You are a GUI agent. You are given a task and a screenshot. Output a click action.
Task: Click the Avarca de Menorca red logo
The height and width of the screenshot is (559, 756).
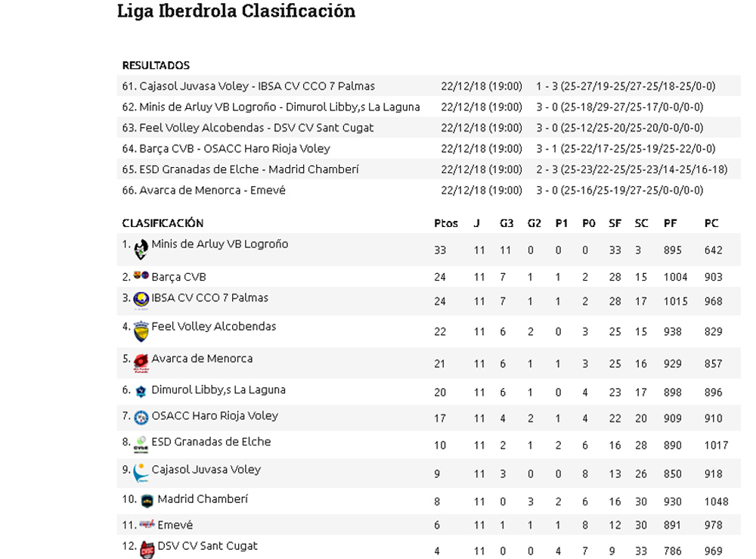coord(141,363)
